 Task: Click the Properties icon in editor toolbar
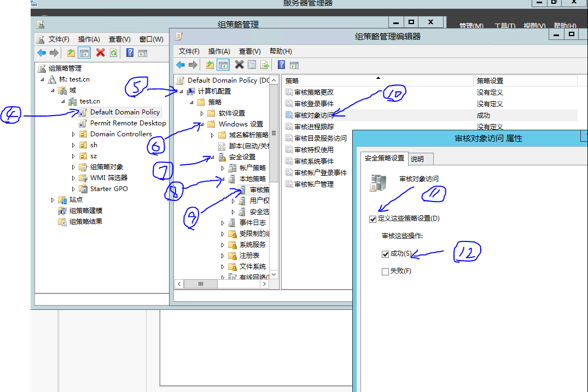tap(252, 64)
